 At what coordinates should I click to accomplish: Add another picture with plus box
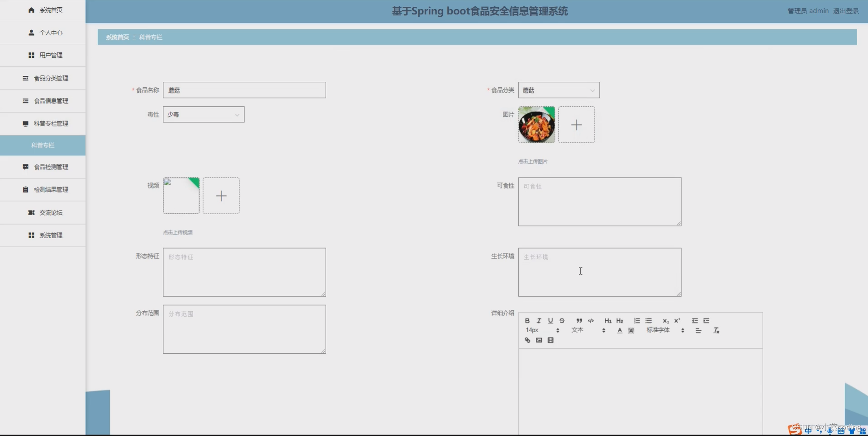tap(576, 125)
